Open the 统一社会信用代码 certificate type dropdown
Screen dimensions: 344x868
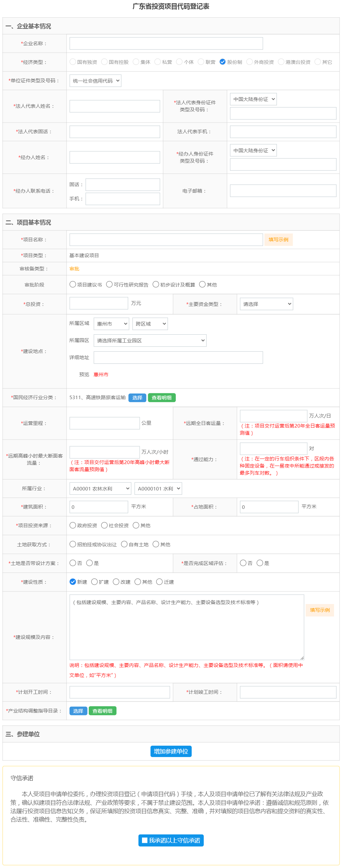point(95,81)
